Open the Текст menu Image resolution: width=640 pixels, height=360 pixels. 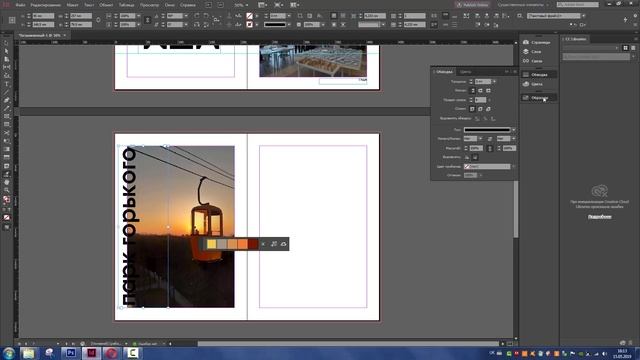pyautogui.click(x=89, y=5)
